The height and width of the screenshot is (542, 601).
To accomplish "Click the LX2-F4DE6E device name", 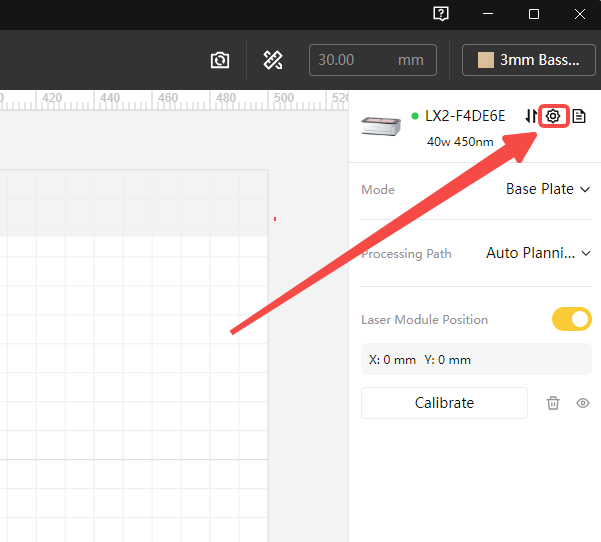I will [x=465, y=116].
